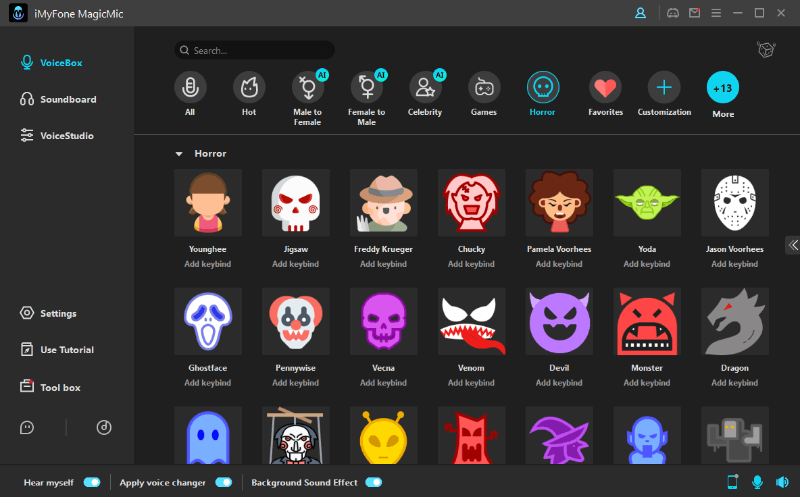Add keybind for Pennywise

295,383
